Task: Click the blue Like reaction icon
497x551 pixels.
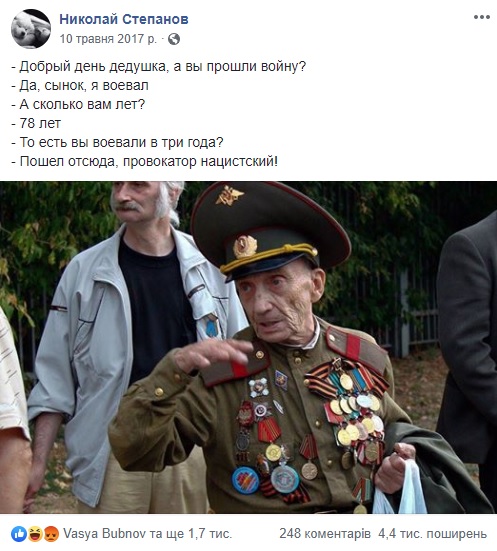Action: point(19,534)
